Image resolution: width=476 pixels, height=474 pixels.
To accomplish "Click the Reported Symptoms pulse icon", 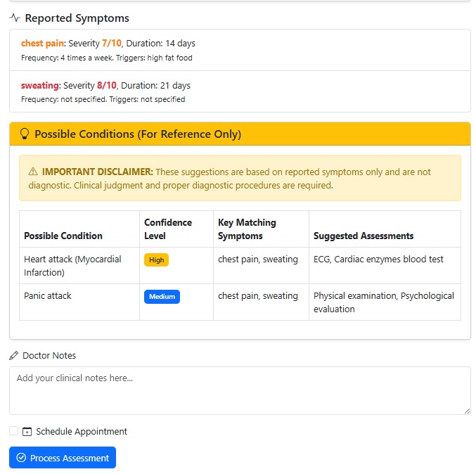I will tap(14, 18).
